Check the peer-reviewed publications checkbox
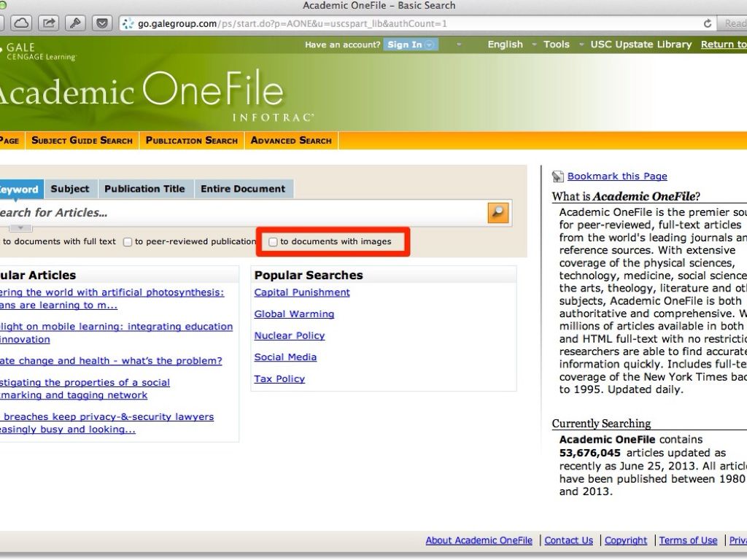Image resolution: width=747 pixels, height=560 pixels. click(x=128, y=242)
